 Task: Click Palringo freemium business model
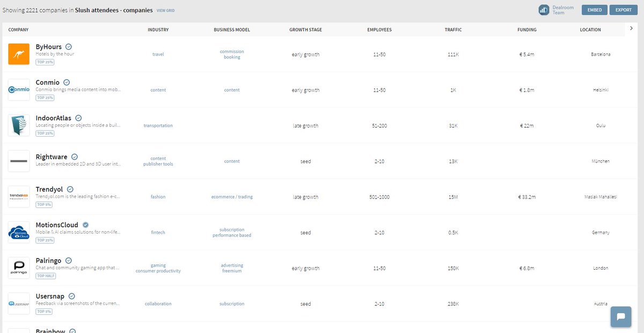232,271
